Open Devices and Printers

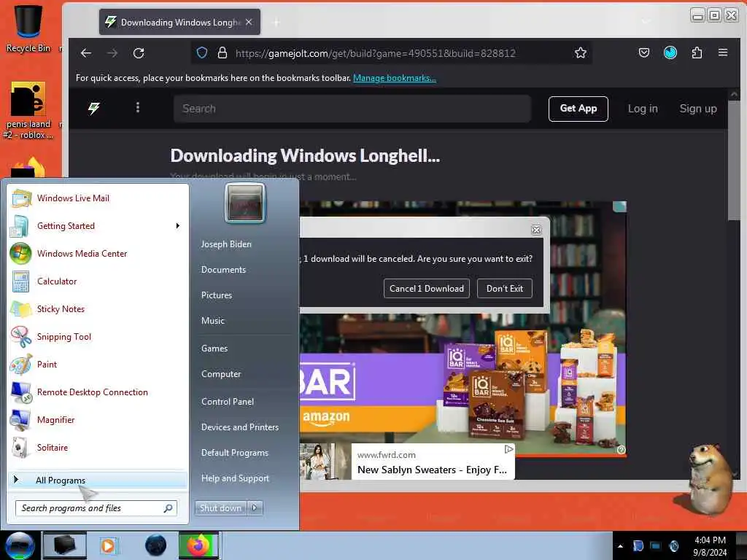pos(239,427)
